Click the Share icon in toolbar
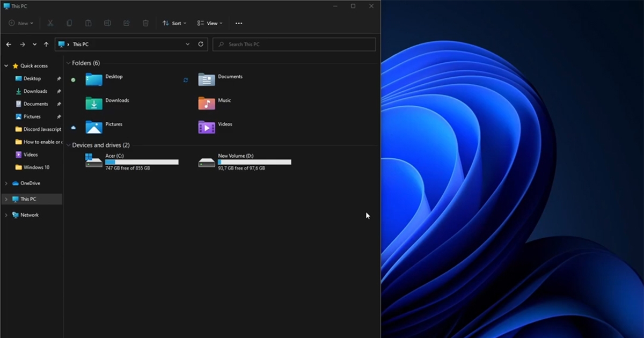 point(127,23)
